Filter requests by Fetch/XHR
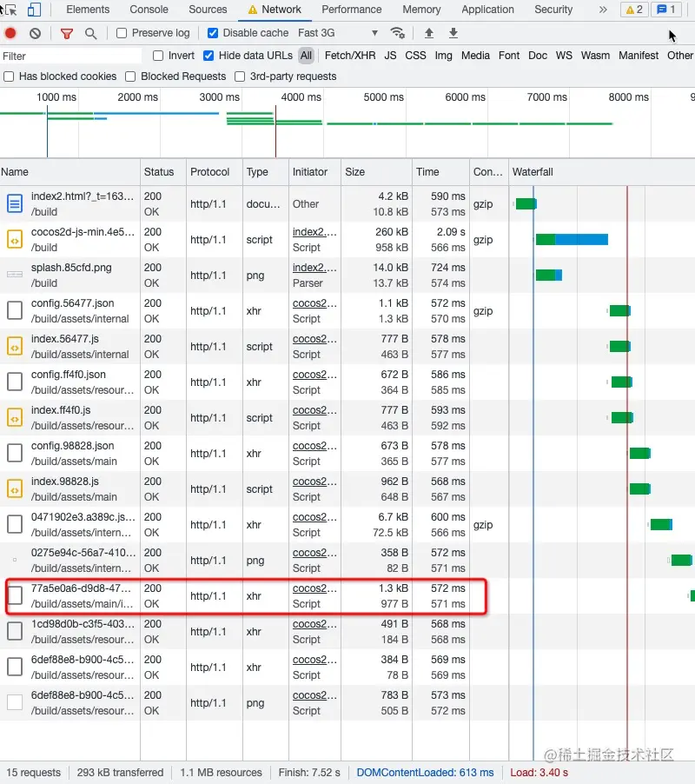 (x=350, y=56)
